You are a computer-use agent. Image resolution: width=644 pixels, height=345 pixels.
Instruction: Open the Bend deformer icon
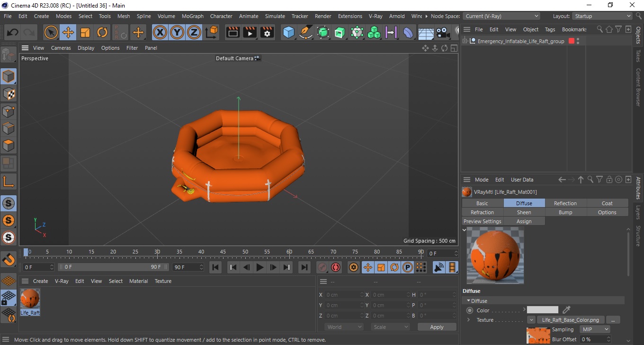click(x=408, y=33)
